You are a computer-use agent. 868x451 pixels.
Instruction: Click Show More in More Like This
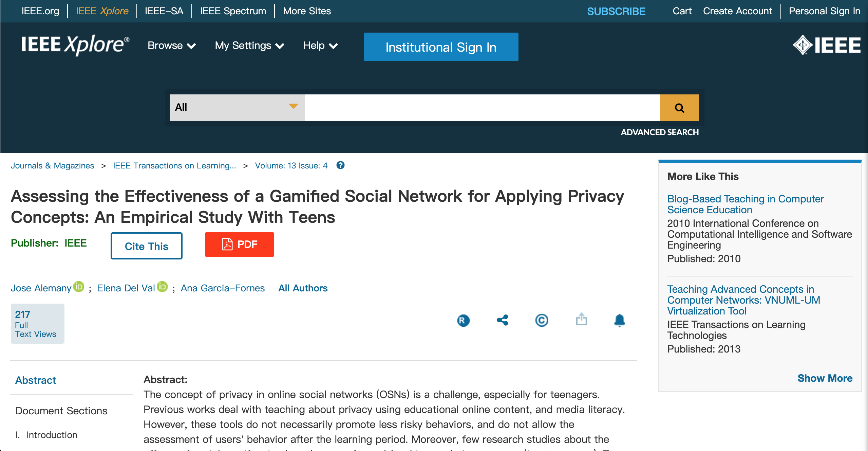click(825, 378)
